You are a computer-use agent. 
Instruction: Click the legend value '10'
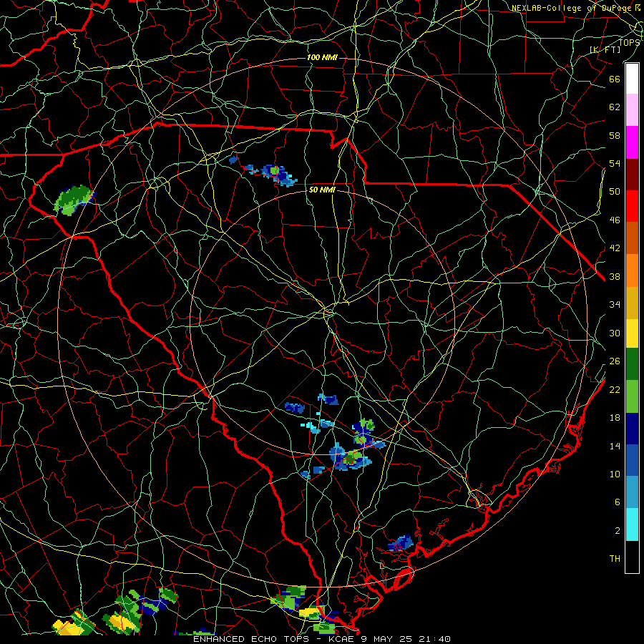[x=615, y=474]
